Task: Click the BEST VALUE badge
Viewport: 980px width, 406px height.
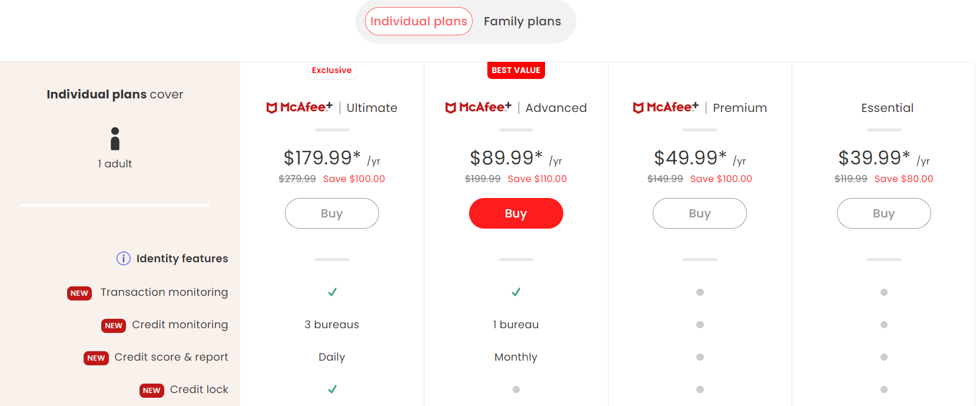Action: pyautogui.click(x=516, y=70)
